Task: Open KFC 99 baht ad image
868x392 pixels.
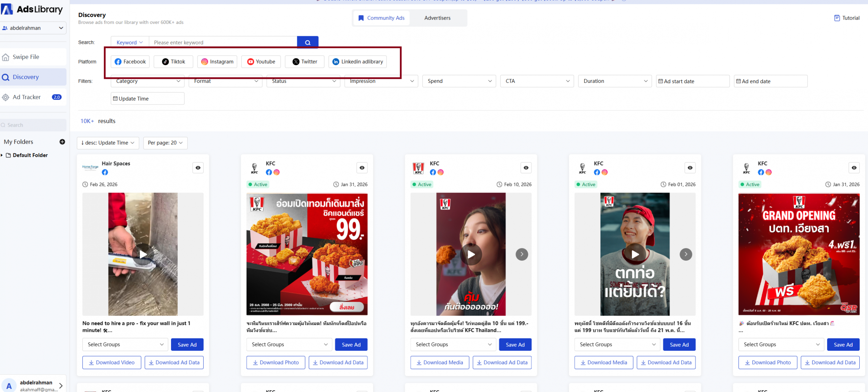Action: click(307, 254)
